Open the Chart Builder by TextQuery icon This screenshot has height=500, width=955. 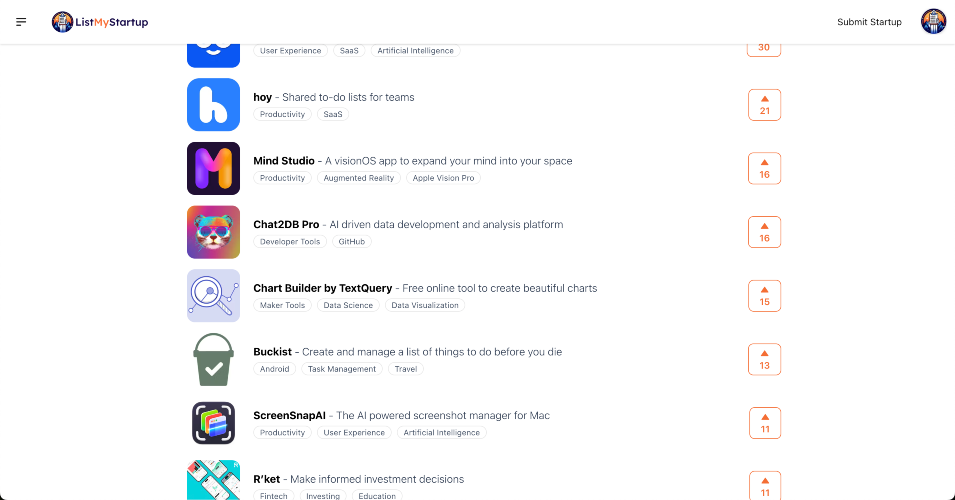tap(213, 295)
